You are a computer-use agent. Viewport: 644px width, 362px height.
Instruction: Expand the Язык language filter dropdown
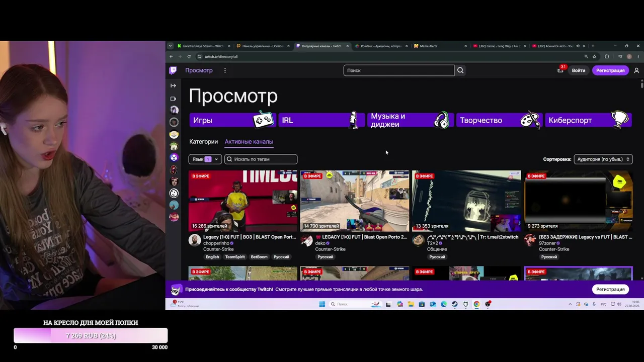pyautogui.click(x=205, y=159)
